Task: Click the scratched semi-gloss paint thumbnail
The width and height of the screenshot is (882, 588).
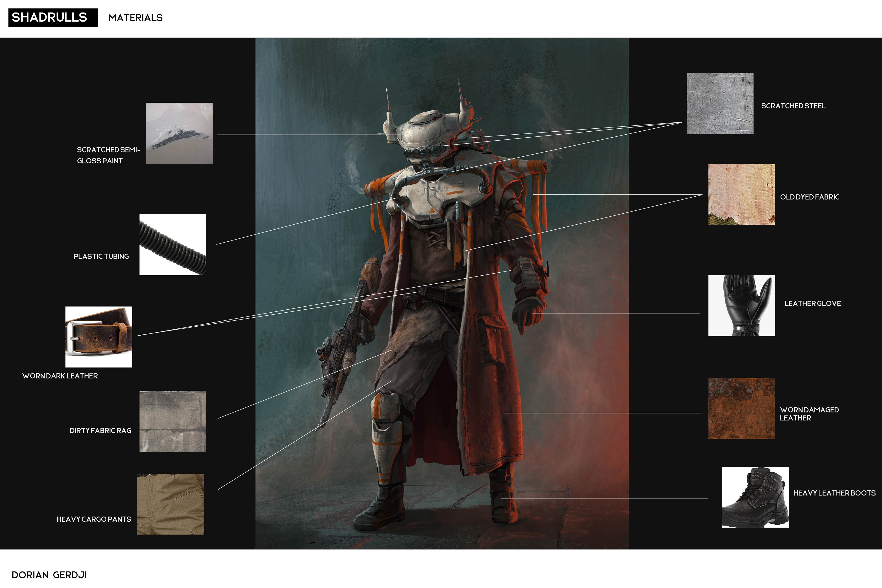Action: (179, 133)
